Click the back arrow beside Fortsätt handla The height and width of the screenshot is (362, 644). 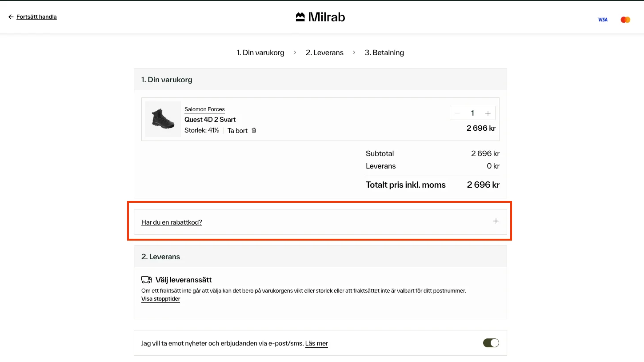click(x=11, y=17)
